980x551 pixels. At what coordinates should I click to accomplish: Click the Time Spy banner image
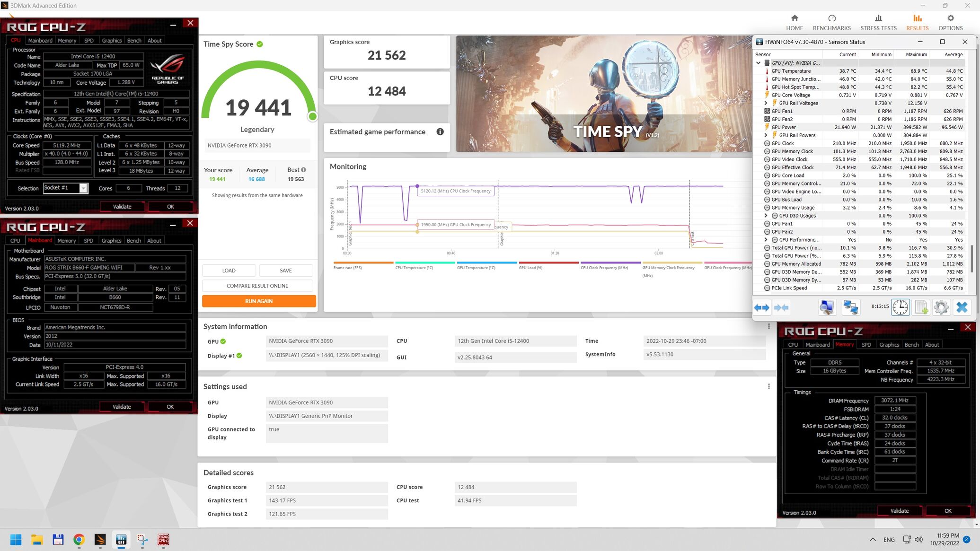604,94
